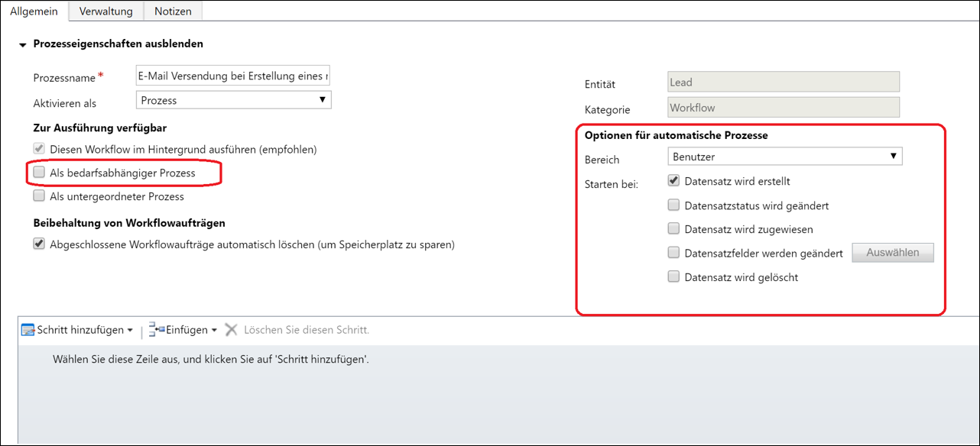
Task: Click inside the Prozessname text field
Action: pos(229,76)
